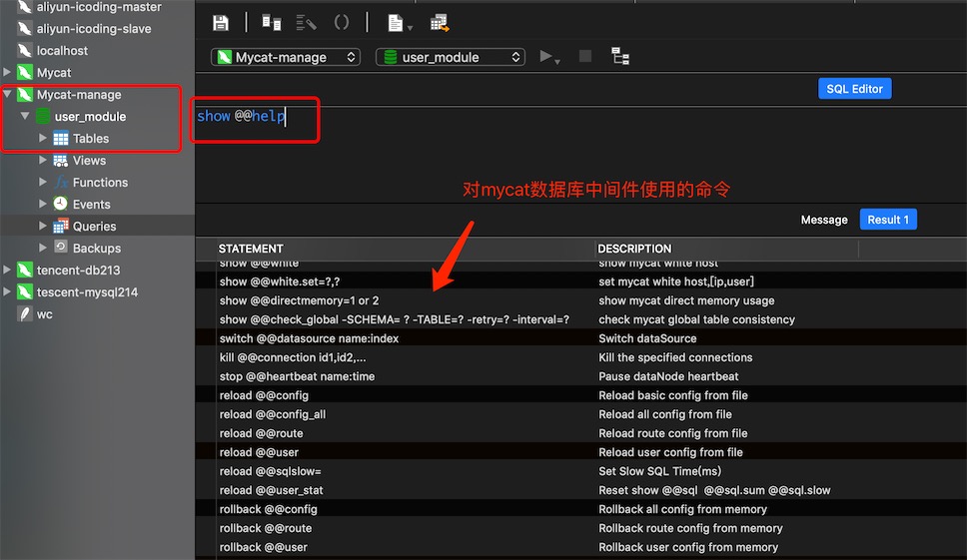Select the Mycat-manage connection
This screenshot has width=967, height=560.
tap(79, 95)
